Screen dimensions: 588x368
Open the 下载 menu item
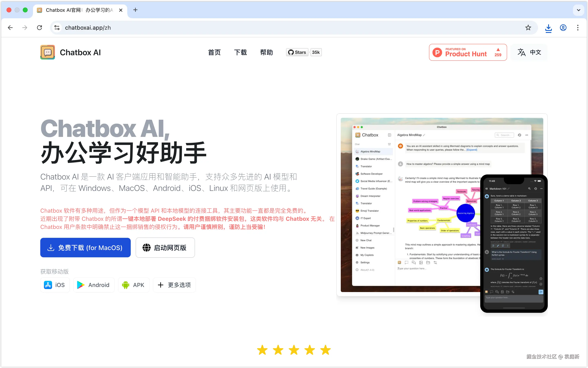[240, 52]
